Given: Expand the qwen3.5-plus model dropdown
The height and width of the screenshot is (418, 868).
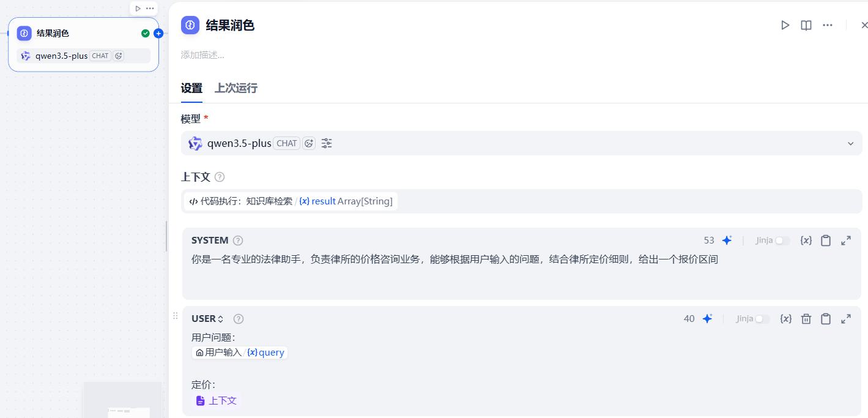Looking at the screenshot, I should coord(522,143).
